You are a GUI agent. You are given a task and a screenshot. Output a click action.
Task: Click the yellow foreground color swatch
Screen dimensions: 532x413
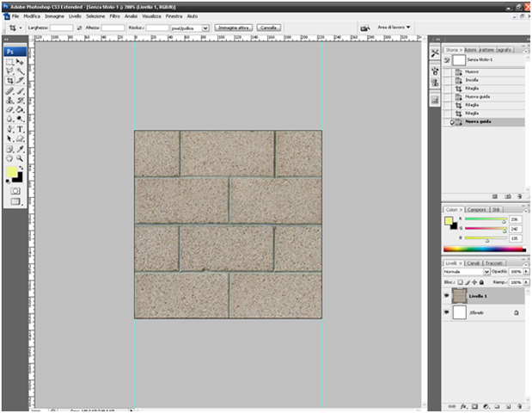(12, 173)
